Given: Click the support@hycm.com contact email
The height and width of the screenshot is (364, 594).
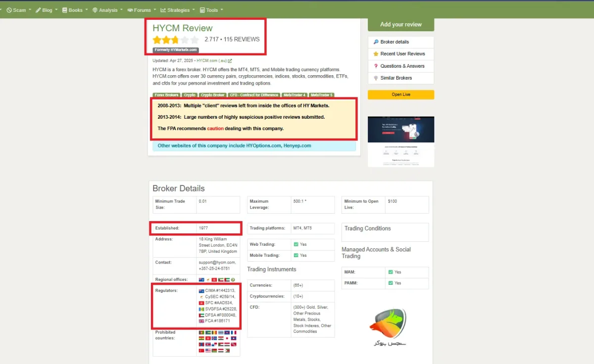Looking at the screenshot, I should point(218,263).
